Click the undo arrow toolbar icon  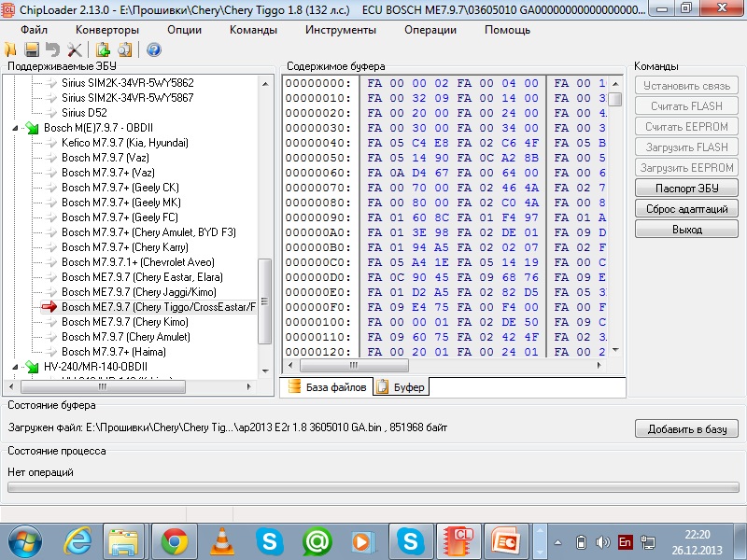tap(52, 49)
